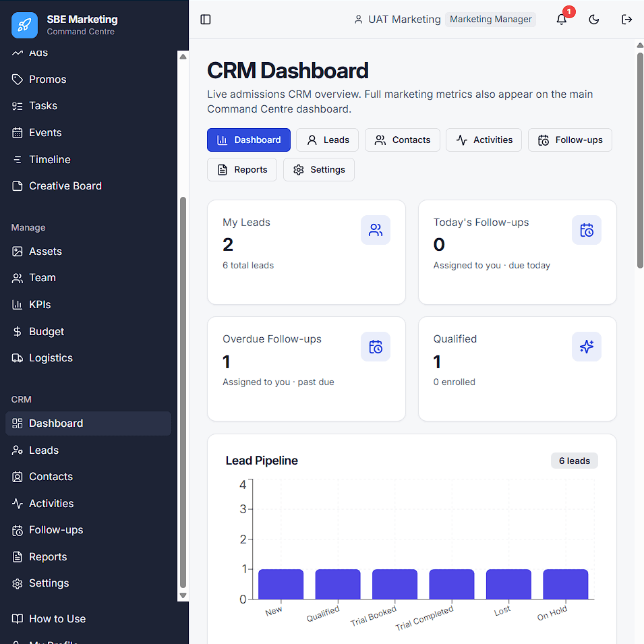
Task: Click the Marketing Manager role badge
Action: pyautogui.click(x=490, y=20)
